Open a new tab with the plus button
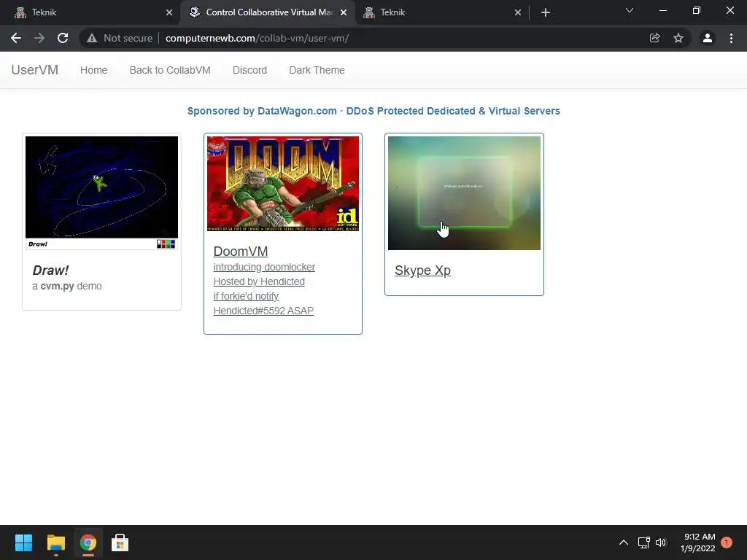This screenshot has width=747, height=560. [x=546, y=12]
